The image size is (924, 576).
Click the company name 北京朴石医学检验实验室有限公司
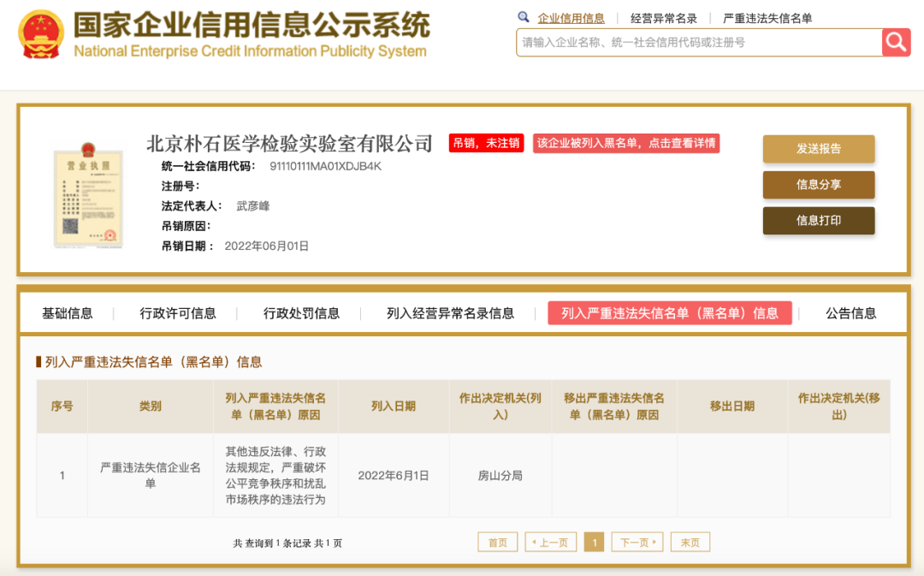pyautogui.click(x=289, y=143)
